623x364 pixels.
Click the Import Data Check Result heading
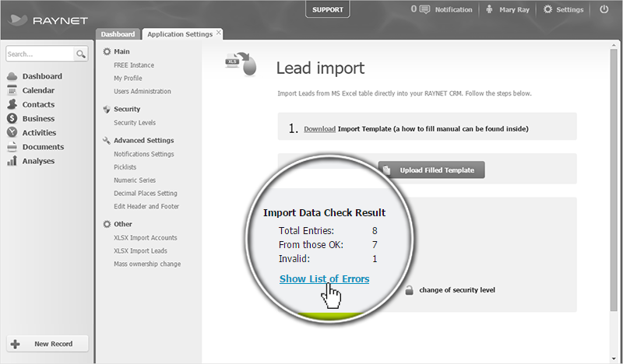(324, 213)
